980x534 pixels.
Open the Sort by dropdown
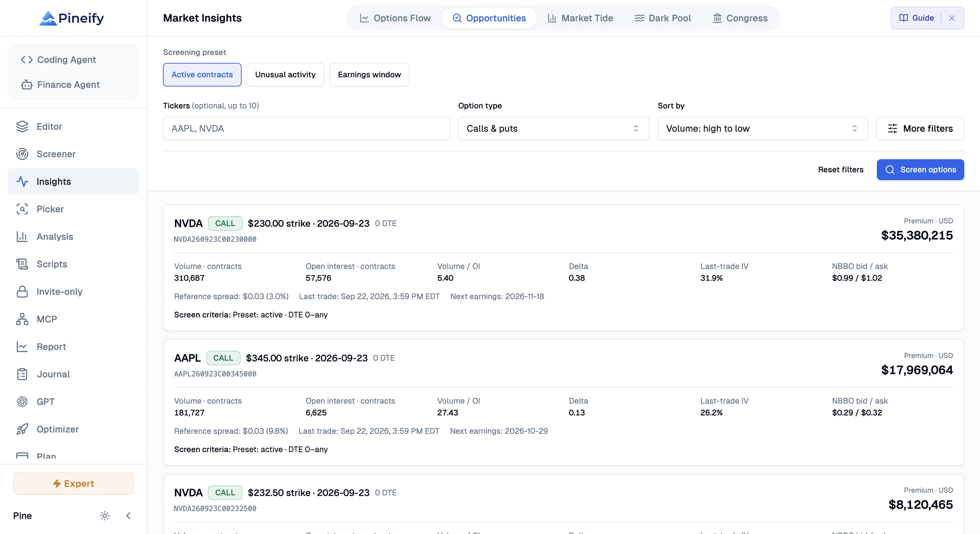click(x=763, y=129)
